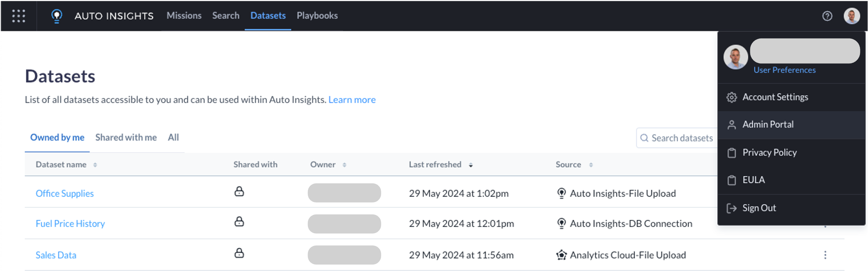Click the redacted user name in dropdown
The height and width of the screenshot is (271, 868).
pyautogui.click(x=805, y=51)
